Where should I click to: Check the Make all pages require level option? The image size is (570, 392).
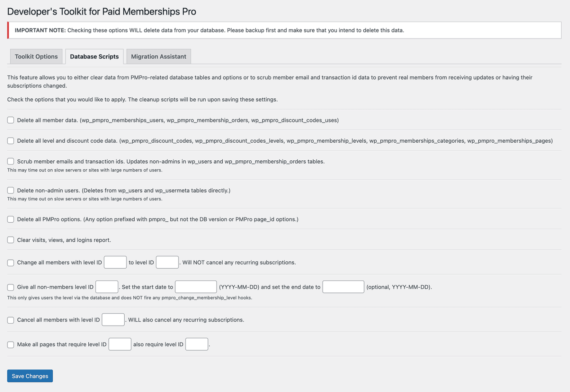10,344
